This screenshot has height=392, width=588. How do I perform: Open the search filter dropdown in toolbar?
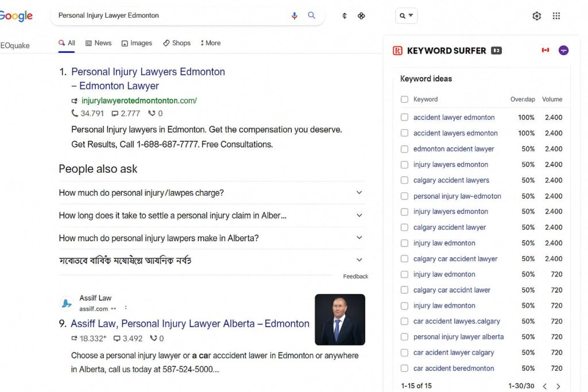click(x=406, y=15)
